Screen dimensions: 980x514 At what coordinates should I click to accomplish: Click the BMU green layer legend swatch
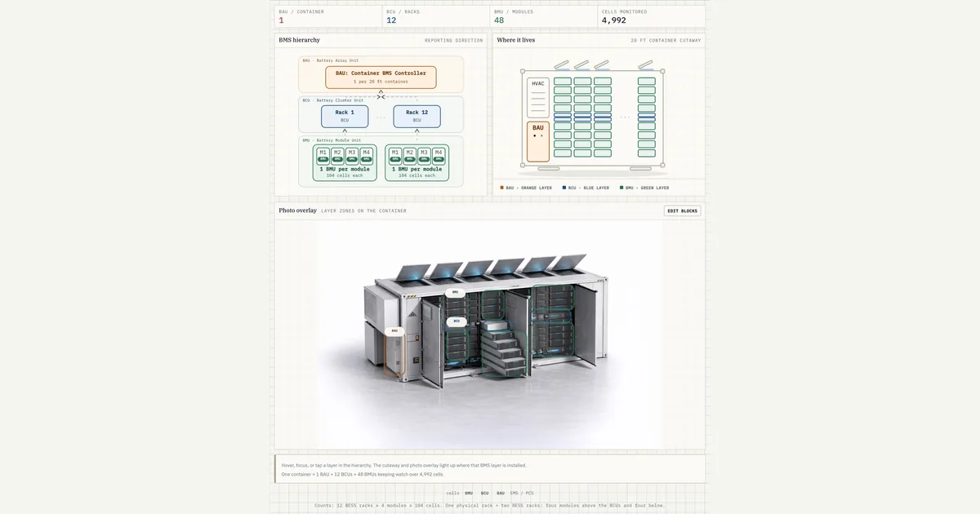tap(621, 188)
